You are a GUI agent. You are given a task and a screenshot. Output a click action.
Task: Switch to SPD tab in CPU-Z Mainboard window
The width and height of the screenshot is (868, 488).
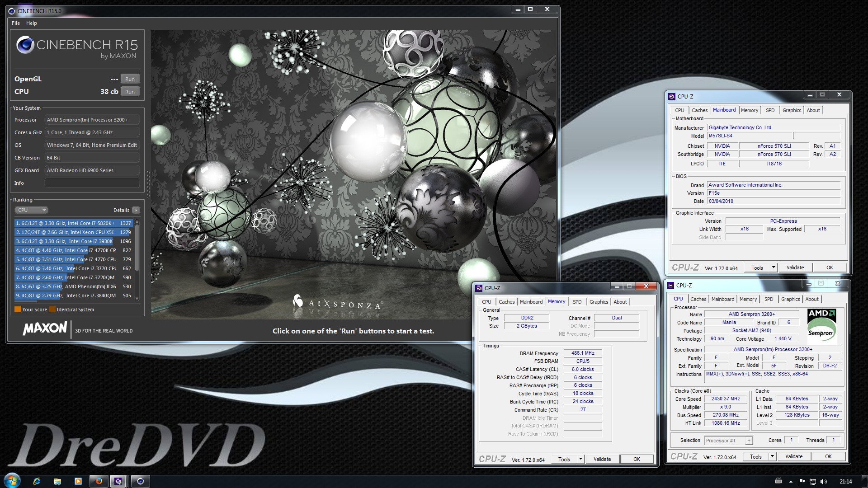(x=770, y=110)
